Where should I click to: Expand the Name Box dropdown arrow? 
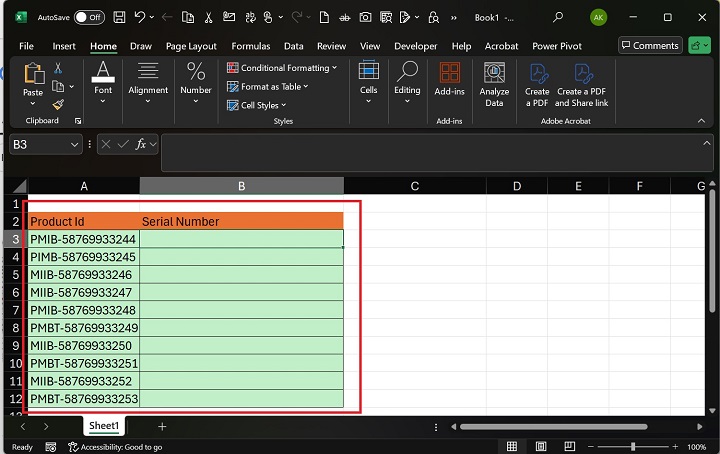75,145
